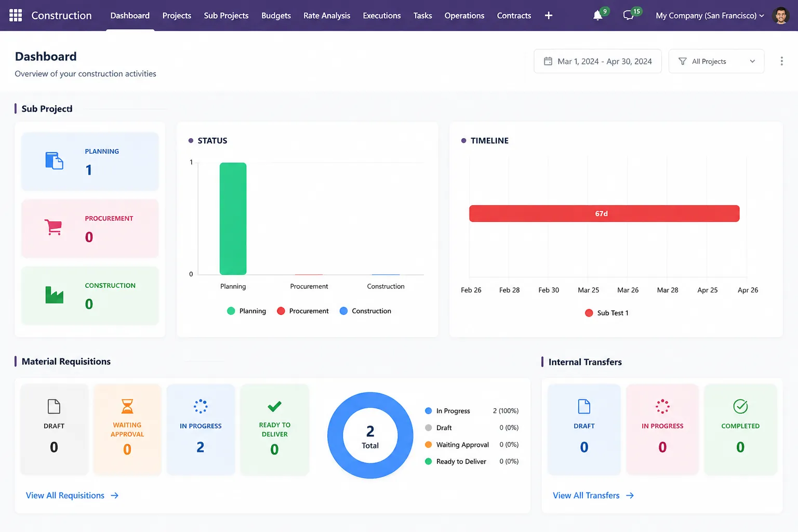
Task: Open Waiting Approval requisitions card
Action: pyautogui.click(x=127, y=429)
